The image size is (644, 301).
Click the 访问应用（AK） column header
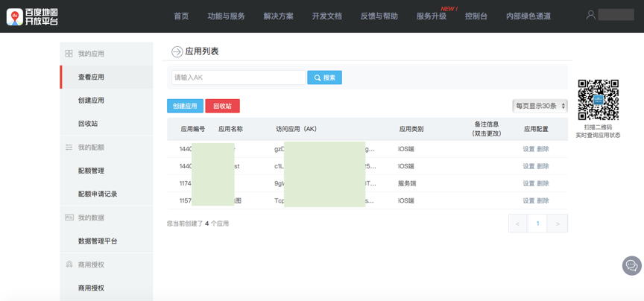click(x=297, y=129)
